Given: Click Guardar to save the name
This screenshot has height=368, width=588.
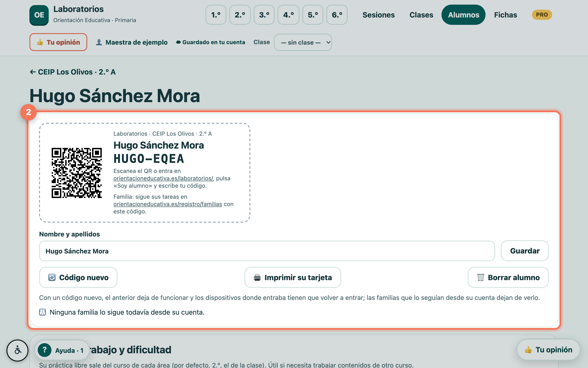Looking at the screenshot, I should (525, 251).
